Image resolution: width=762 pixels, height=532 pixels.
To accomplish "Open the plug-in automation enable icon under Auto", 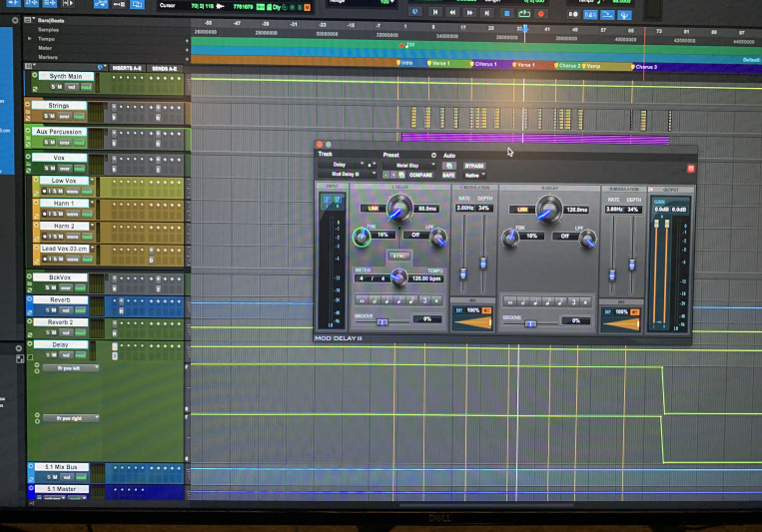I will (448, 166).
